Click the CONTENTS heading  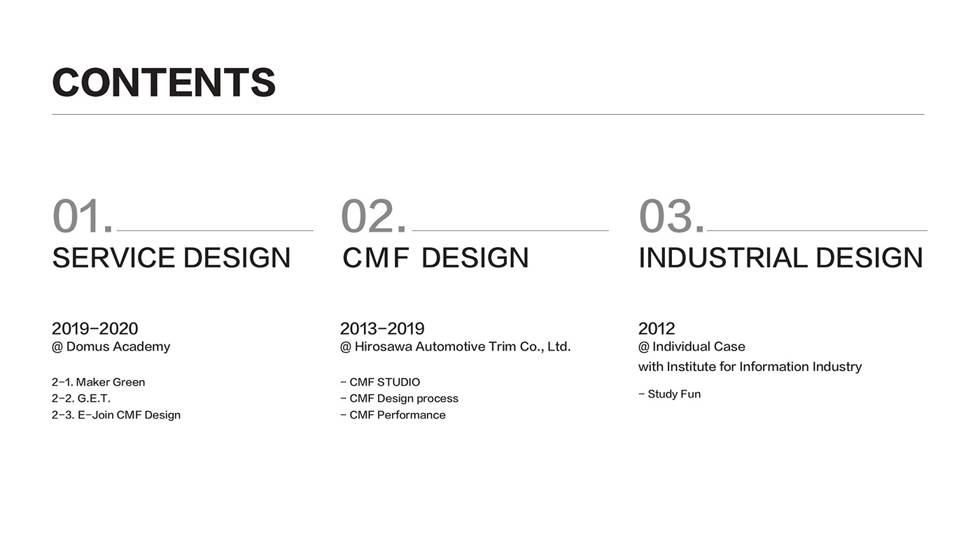tap(164, 83)
